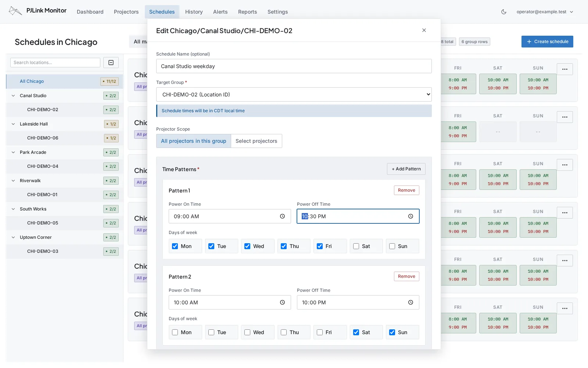588x368 pixels.
Task: Click the PJLink Monitor logo icon
Action: 15,11
